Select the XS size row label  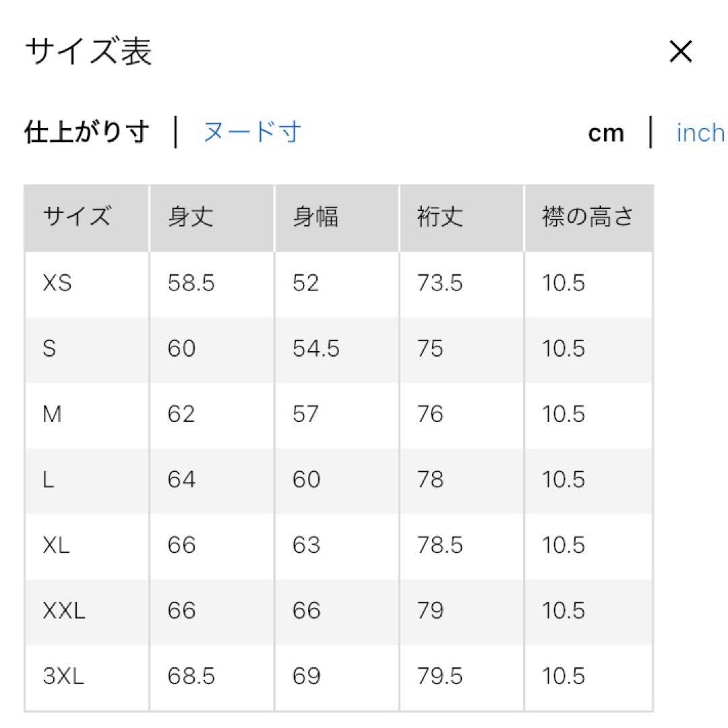[x=57, y=283]
